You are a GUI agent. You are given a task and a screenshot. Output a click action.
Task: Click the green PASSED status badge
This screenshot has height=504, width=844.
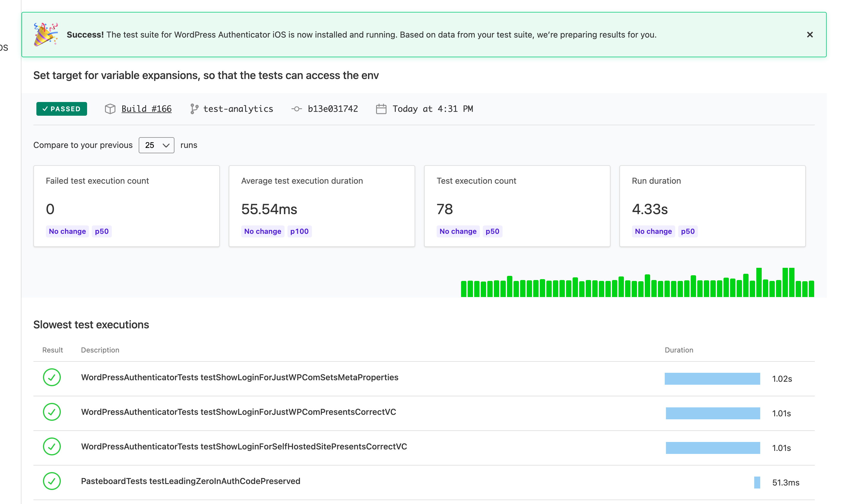pyautogui.click(x=61, y=109)
